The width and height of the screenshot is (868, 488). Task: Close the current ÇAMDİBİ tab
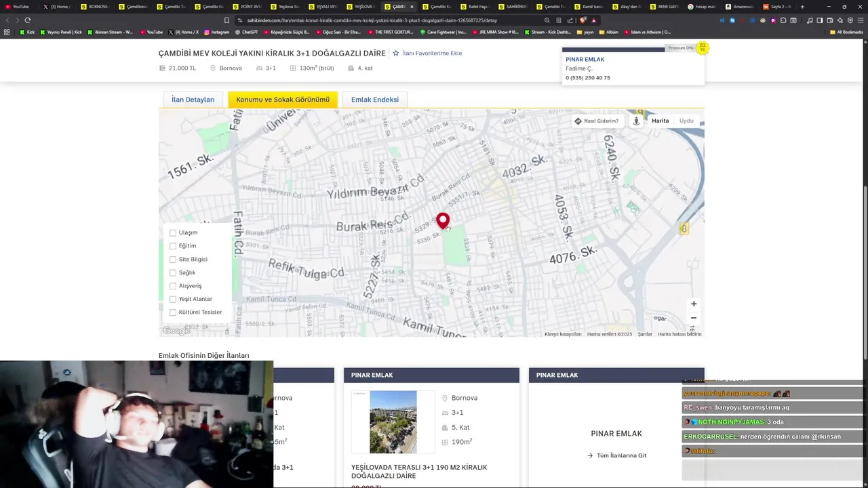click(x=412, y=6)
